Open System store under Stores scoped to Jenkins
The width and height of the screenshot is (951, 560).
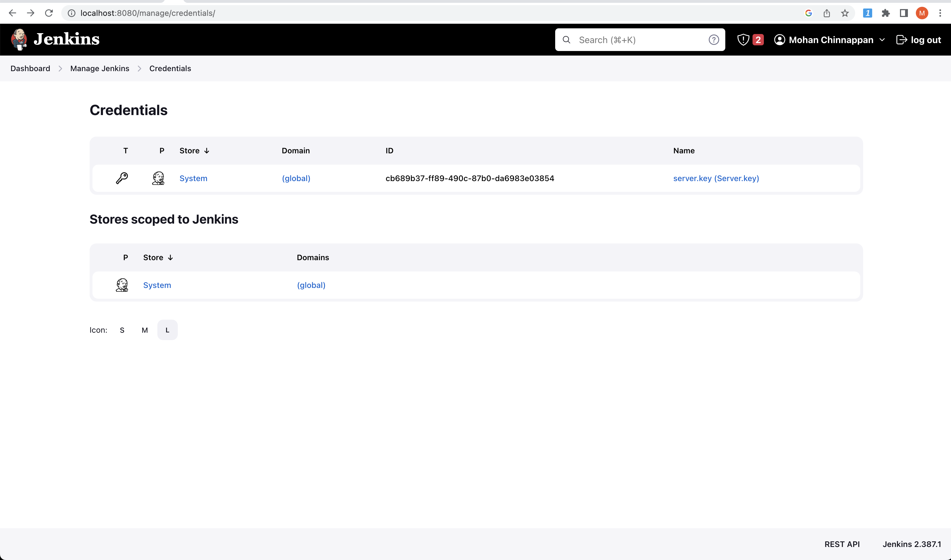click(x=157, y=285)
